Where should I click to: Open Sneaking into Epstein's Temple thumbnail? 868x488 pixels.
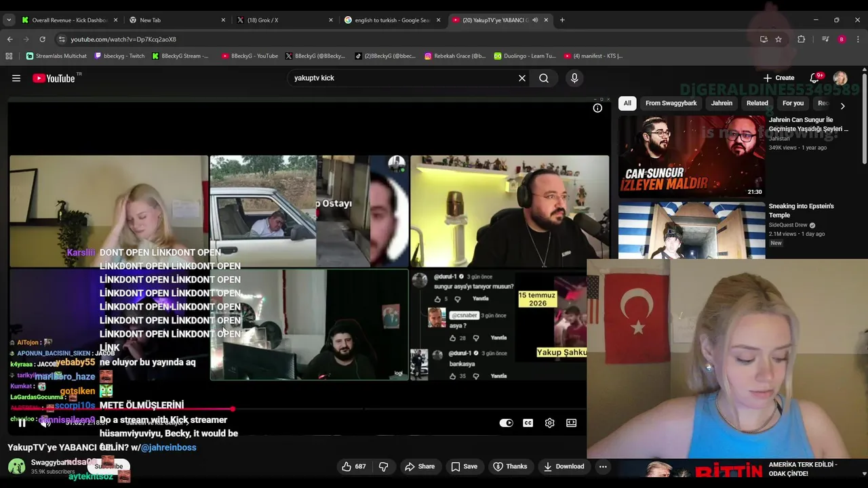(x=691, y=230)
